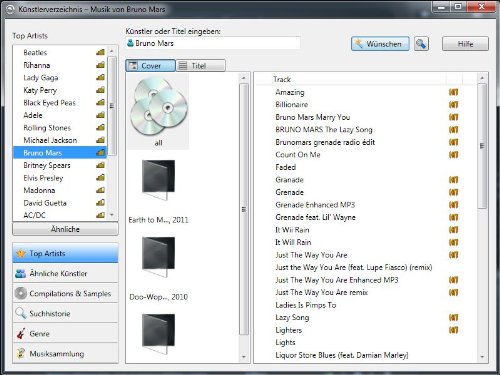
Task: Select Britney Spears in the artist list
Action: click(x=60, y=165)
